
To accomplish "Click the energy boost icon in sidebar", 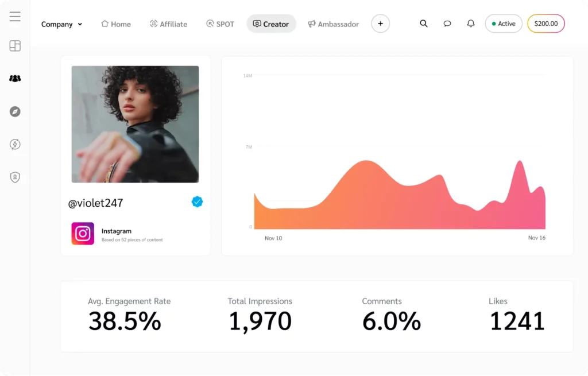I will 14,145.
